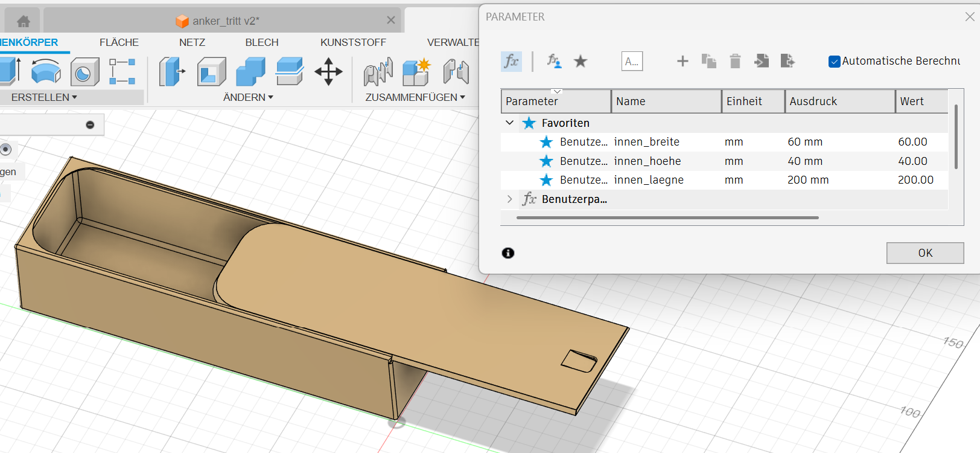The image size is (980, 453).
Task: Click the 200 mm expression for innen_laegne
Action: (808, 180)
